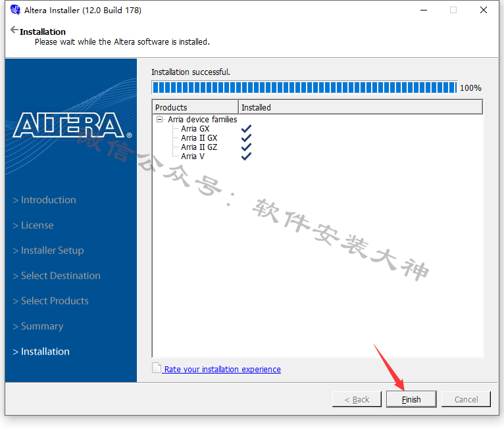Go to the Installer Setup step
This screenshot has width=504, height=438.
(x=48, y=251)
